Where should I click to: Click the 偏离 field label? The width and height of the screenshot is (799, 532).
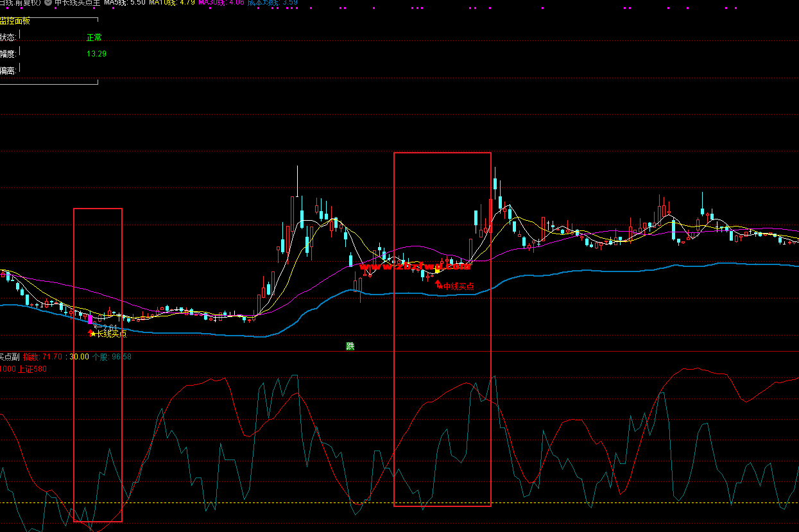click(x=8, y=70)
